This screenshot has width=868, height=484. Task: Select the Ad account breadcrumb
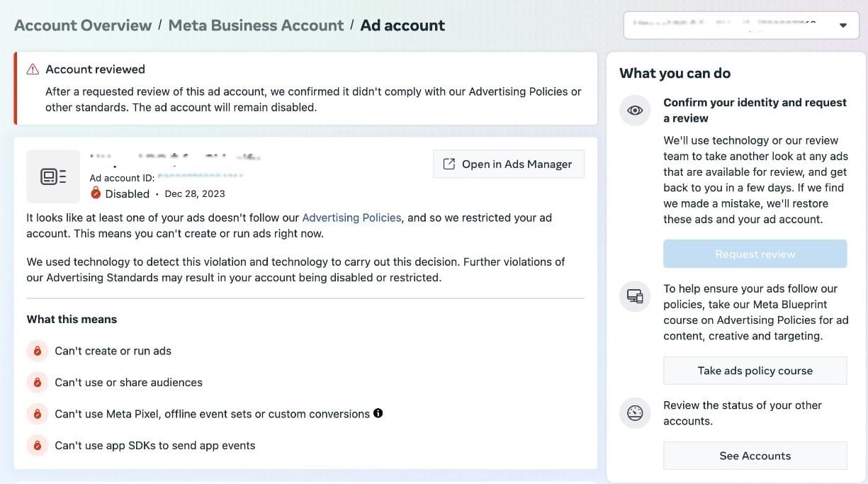[x=402, y=26]
